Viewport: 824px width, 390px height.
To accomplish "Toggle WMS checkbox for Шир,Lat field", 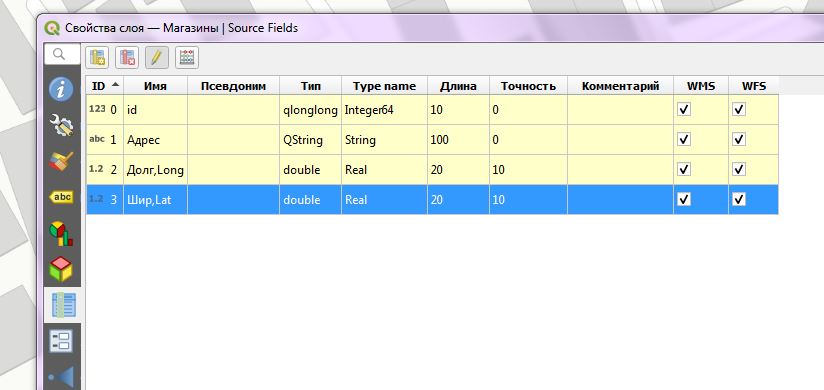I will pyautogui.click(x=684, y=199).
